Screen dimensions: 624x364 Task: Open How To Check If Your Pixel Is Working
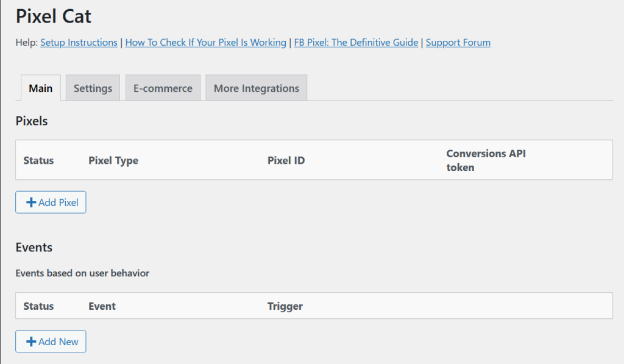coord(205,43)
